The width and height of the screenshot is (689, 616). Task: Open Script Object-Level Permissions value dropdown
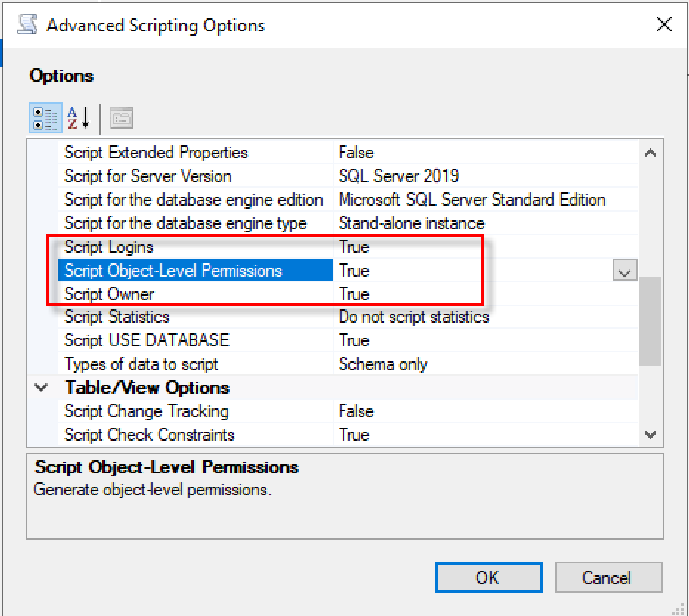[x=625, y=271]
